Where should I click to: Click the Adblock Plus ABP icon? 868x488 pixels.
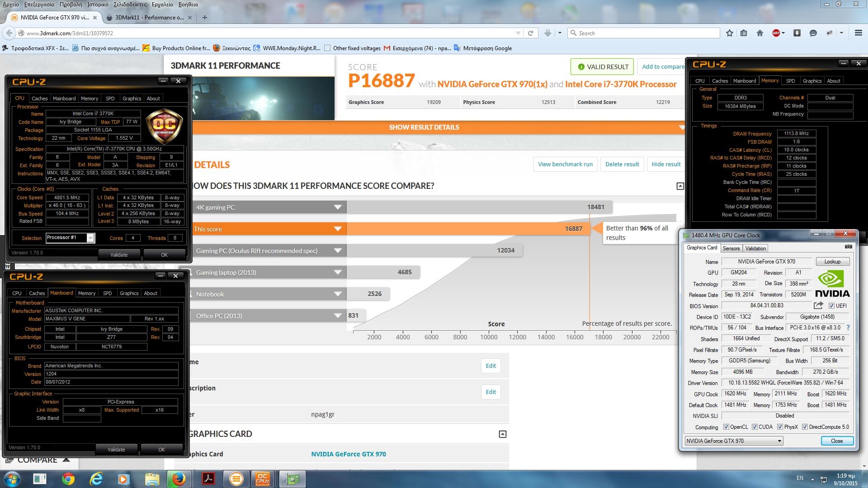(x=776, y=33)
